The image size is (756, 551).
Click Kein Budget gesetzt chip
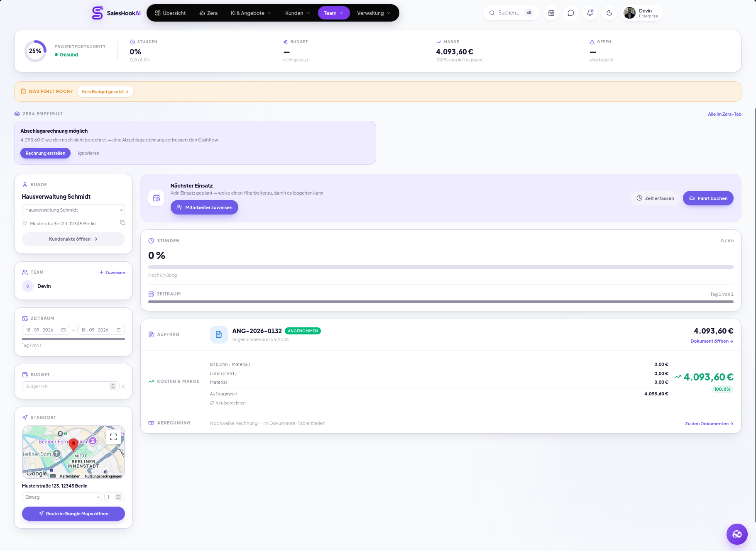click(x=105, y=92)
